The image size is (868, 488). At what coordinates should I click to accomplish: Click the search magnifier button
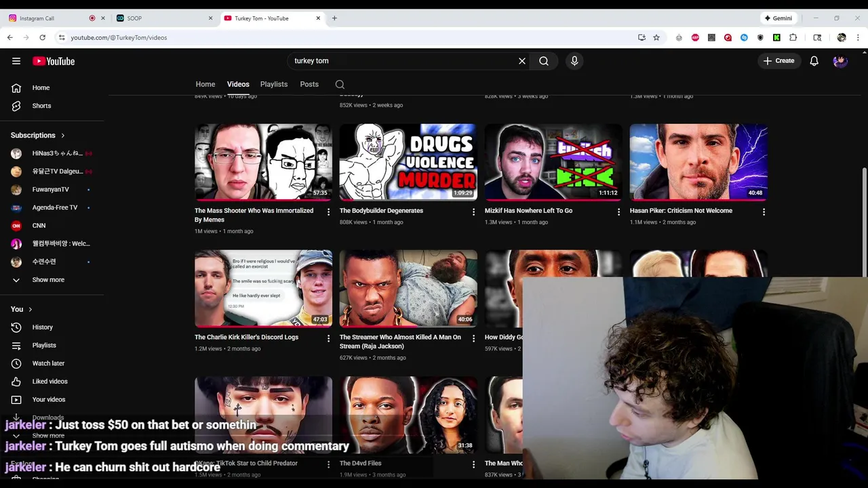[544, 61]
